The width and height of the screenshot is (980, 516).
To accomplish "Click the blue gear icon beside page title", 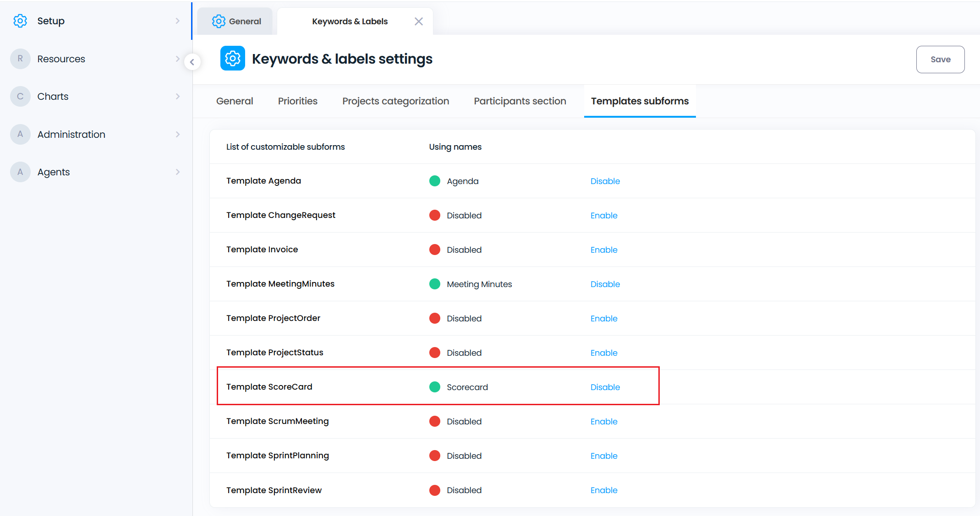I will click(233, 59).
